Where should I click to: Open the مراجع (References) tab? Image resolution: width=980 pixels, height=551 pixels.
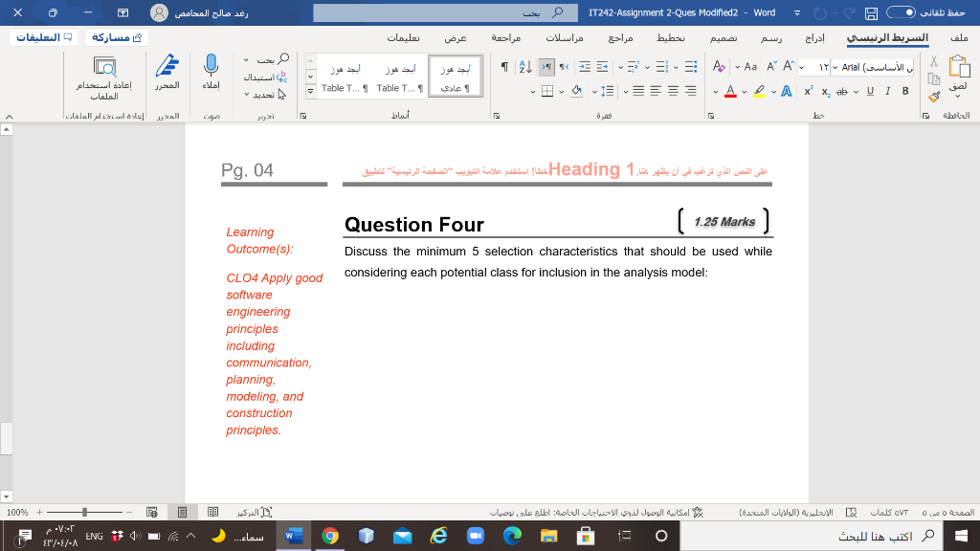pos(620,38)
